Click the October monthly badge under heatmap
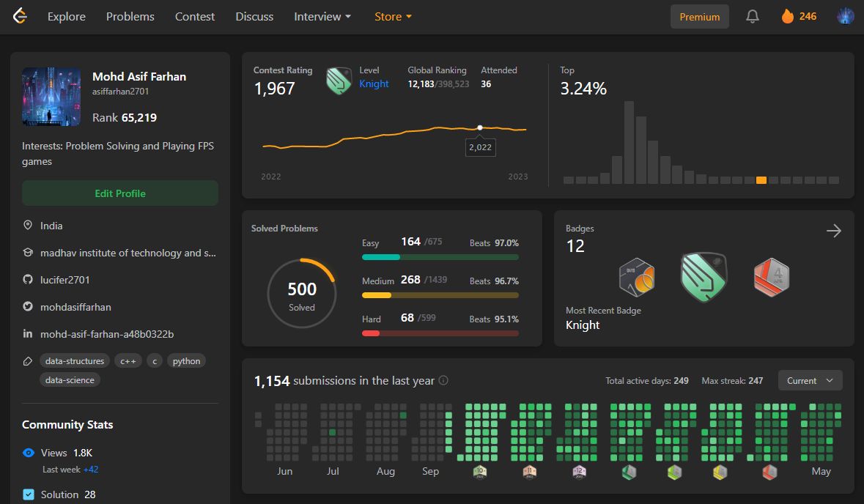The image size is (864, 504). point(480,472)
